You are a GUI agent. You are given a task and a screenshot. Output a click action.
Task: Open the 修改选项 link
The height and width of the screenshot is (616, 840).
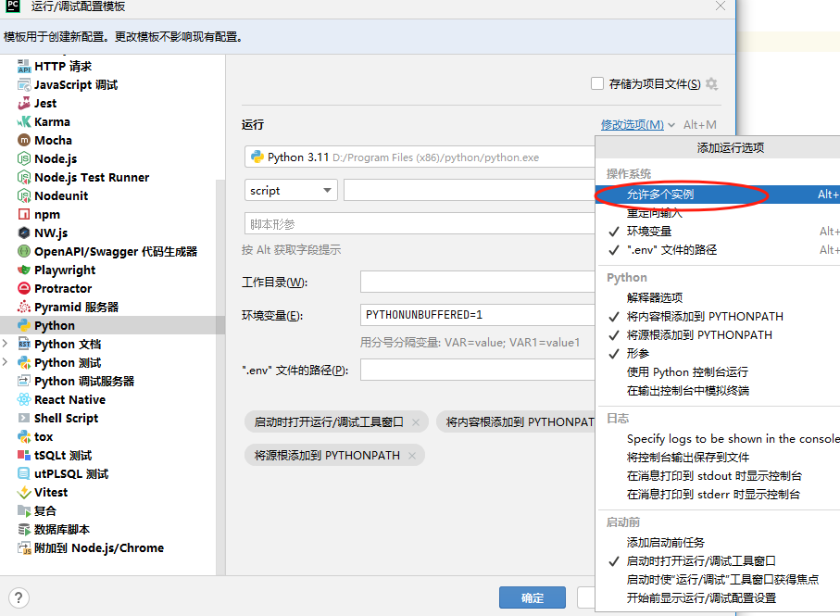(x=632, y=125)
